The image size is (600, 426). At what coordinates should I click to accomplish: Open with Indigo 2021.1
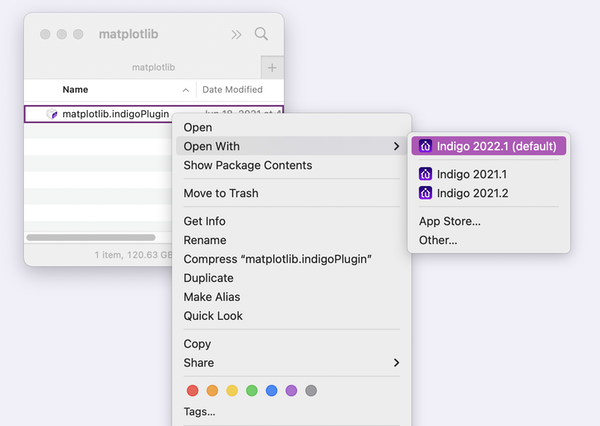tap(489, 174)
